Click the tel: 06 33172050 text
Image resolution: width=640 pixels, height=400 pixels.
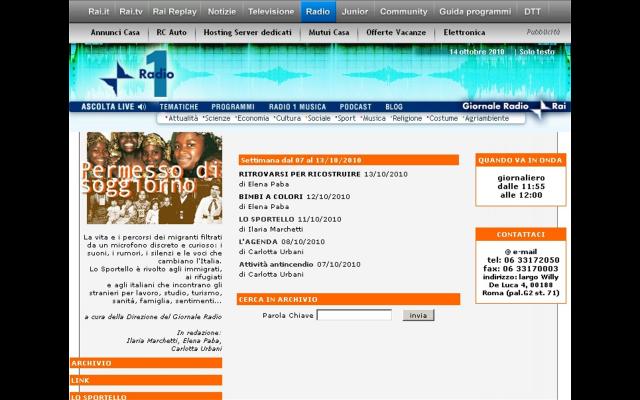(x=523, y=260)
